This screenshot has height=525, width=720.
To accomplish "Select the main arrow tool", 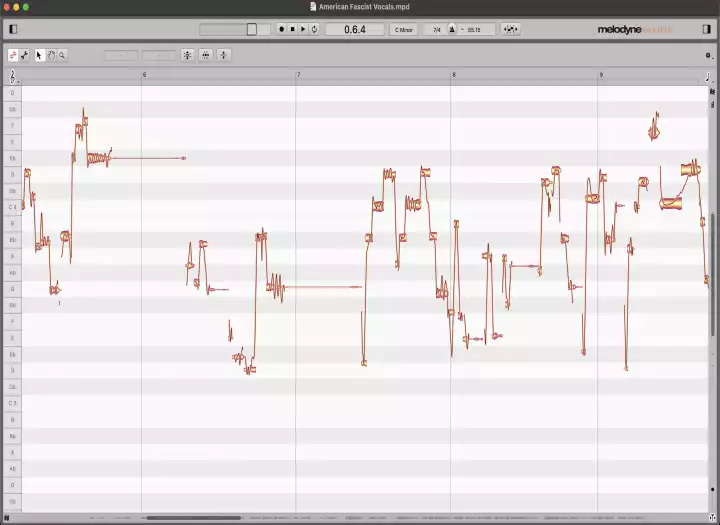I will [40, 55].
